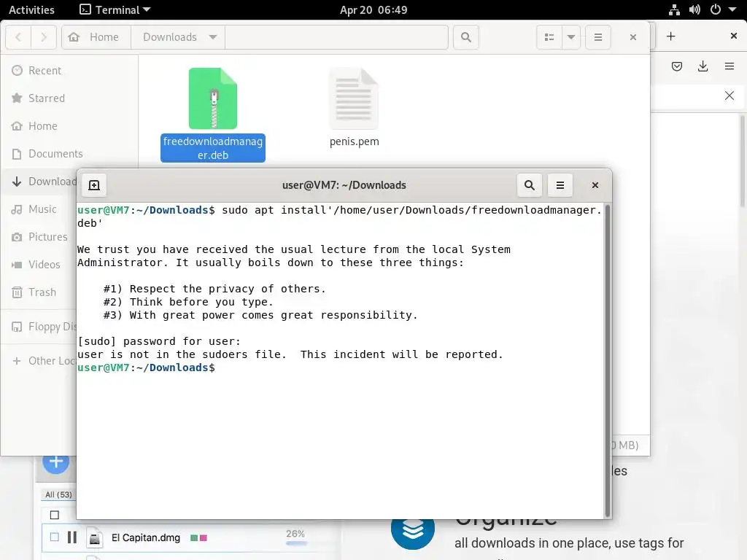Open the Downloads path bar dropdown
The image size is (747, 560).
coord(213,37)
